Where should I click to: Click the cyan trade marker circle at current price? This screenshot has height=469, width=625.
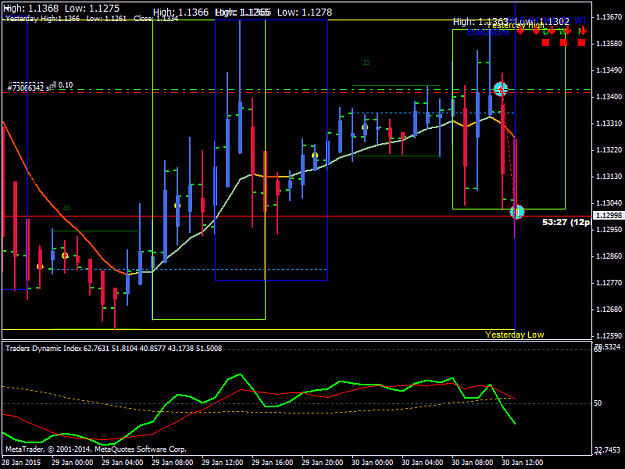pos(517,212)
